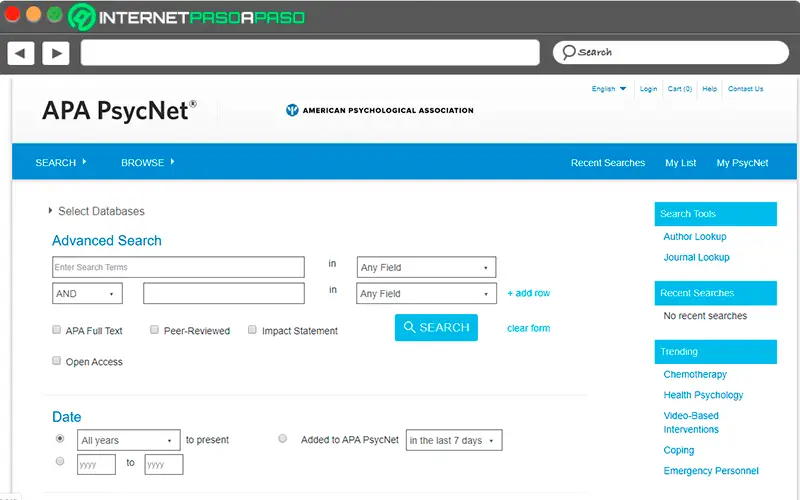This screenshot has width=800, height=500.
Task: Open the Author Lookup tool
Action: tap(695, 237)
